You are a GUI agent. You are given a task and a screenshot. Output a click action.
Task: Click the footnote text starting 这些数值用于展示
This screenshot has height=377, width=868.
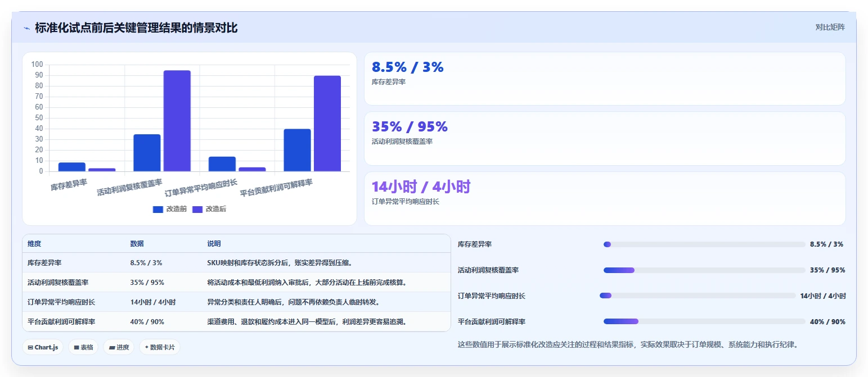click(628, 344)
